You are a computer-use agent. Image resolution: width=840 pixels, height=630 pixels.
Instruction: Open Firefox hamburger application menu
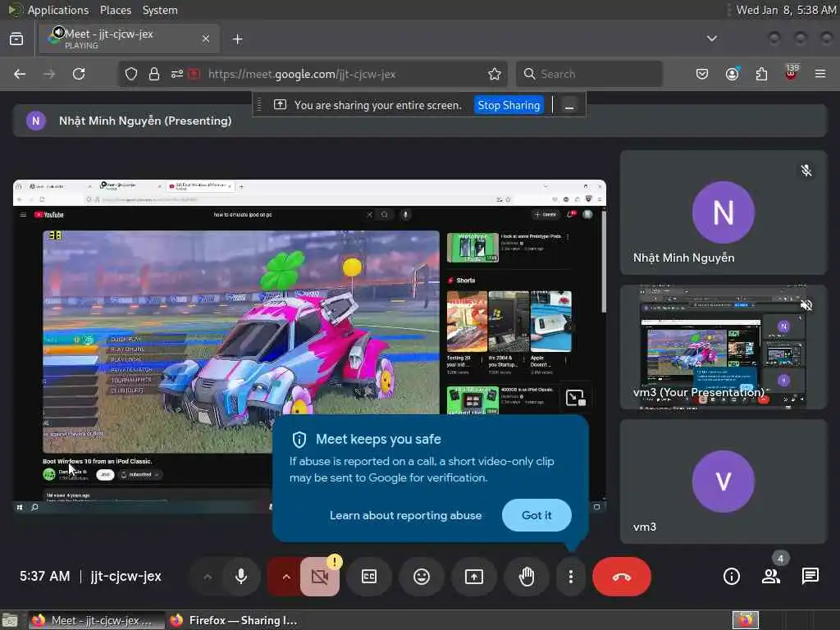[x=820, y=74]
